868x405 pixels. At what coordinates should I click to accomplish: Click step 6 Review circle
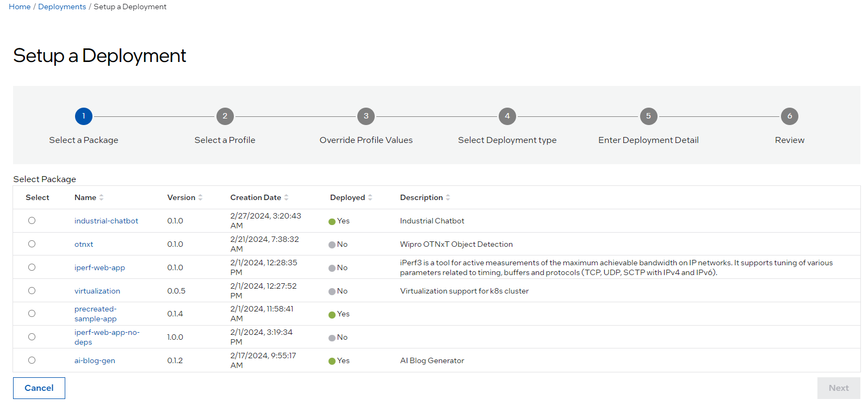click(789, 116)
